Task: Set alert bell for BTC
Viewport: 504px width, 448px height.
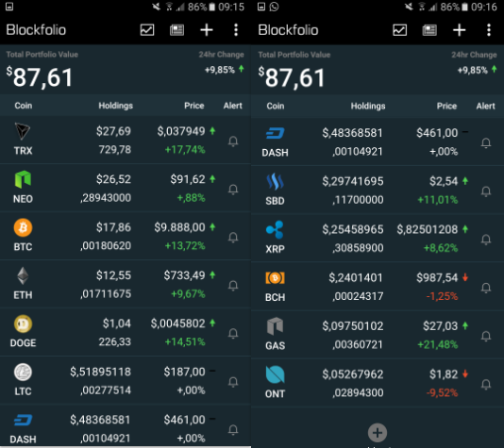Action: pos(233,238)
